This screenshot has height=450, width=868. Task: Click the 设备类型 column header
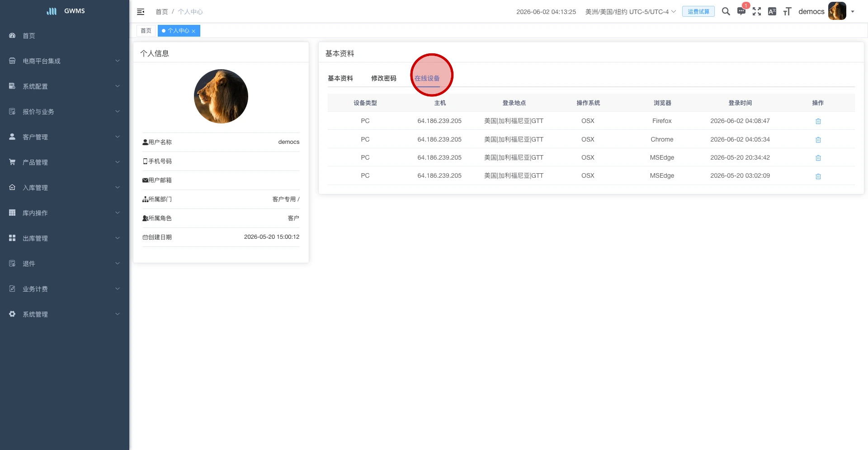365,103
